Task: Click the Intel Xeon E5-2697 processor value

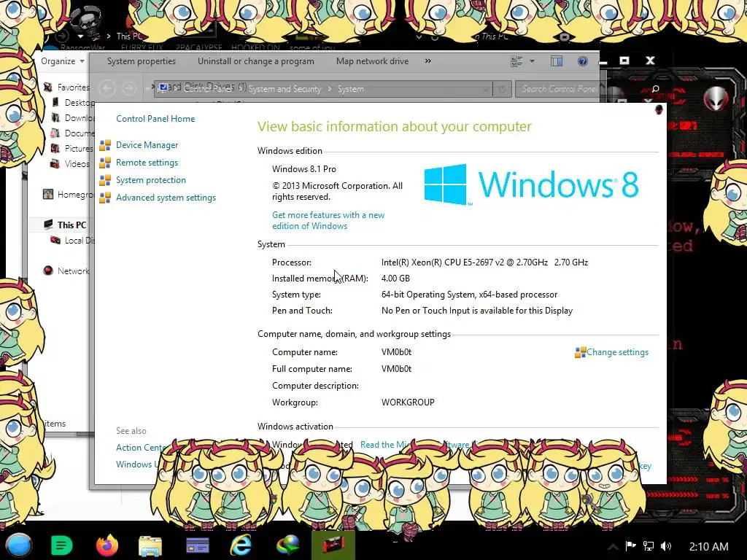Action: pos(484,262)
